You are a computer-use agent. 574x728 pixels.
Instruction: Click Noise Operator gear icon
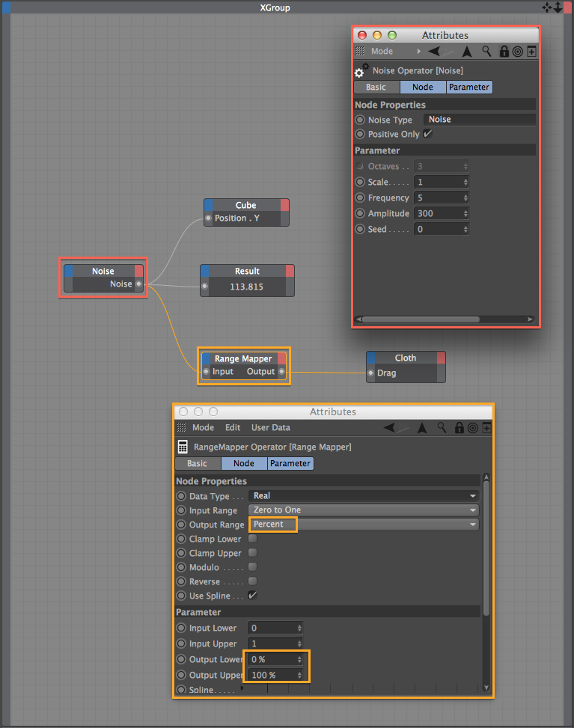pos(361,70)
